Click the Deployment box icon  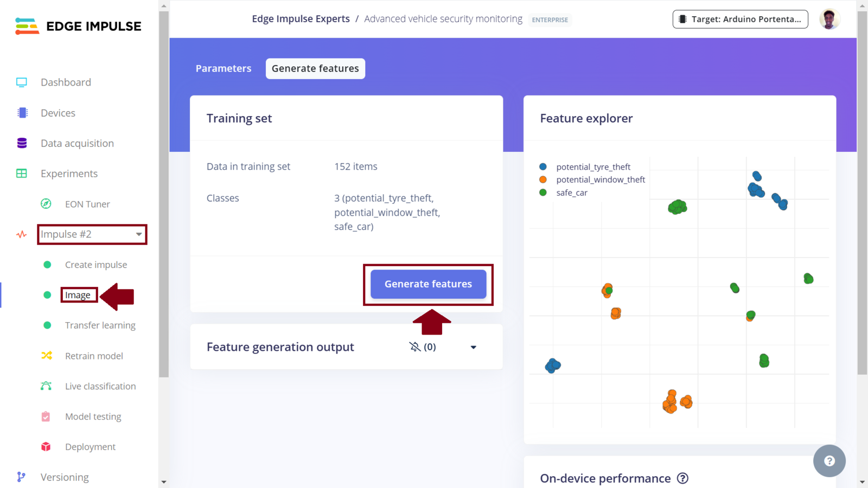click(x=46, y=447)
